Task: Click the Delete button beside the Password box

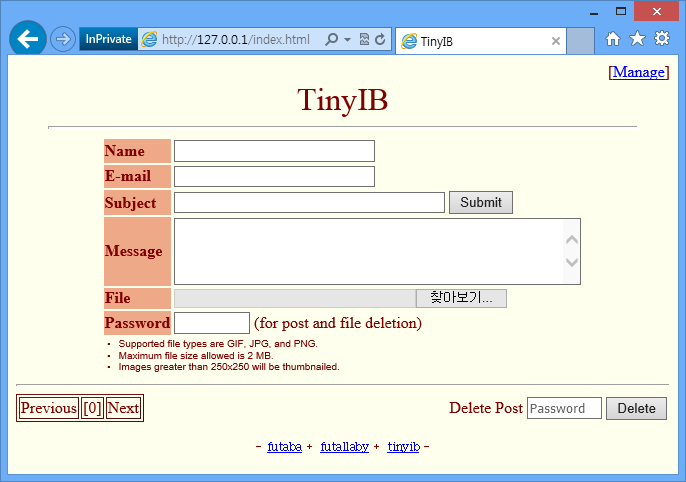Action: coord(636,408)
